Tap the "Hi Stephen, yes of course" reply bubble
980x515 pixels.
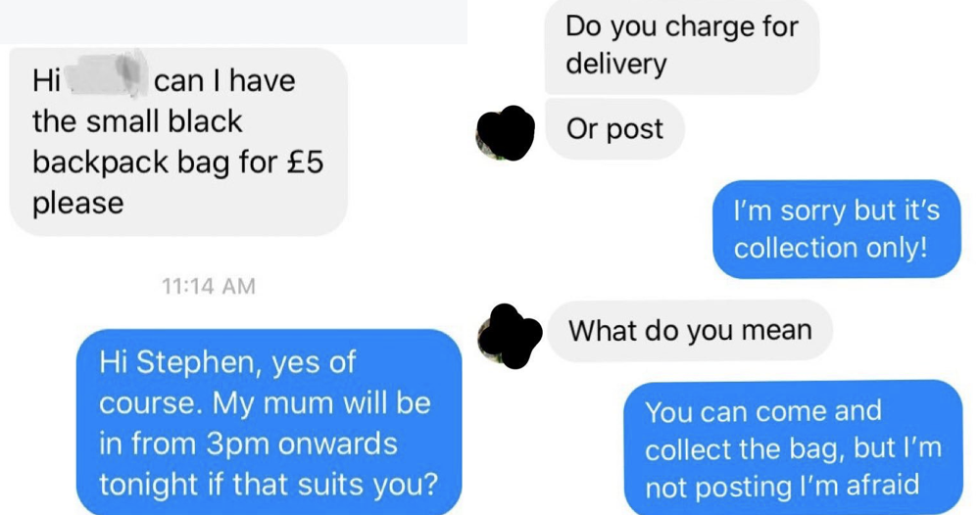[269, 423]
